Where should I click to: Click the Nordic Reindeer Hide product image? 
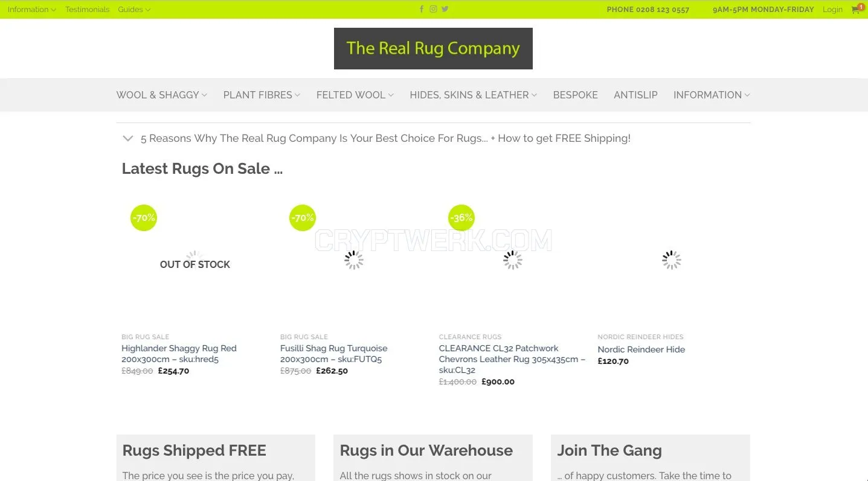pyautogui.click(x=672, y=260)
